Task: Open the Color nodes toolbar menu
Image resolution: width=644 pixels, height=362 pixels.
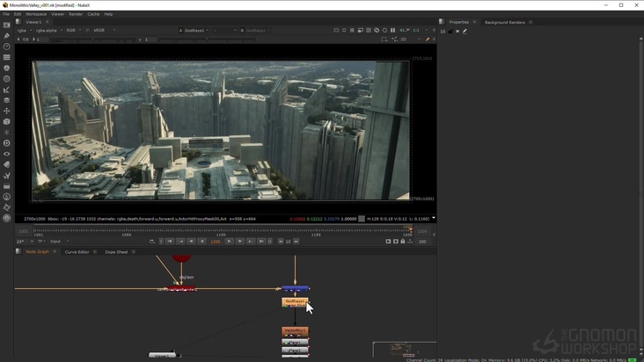Action: pos(6,68)
